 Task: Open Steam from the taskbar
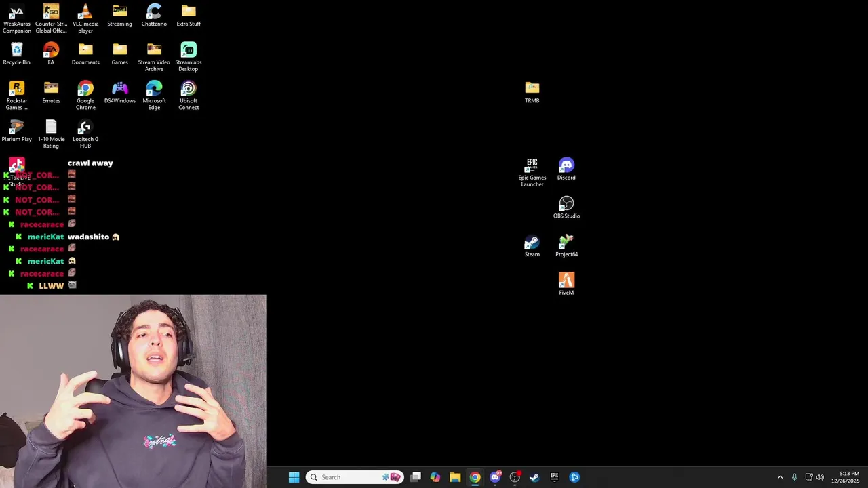tap(534, 477)
